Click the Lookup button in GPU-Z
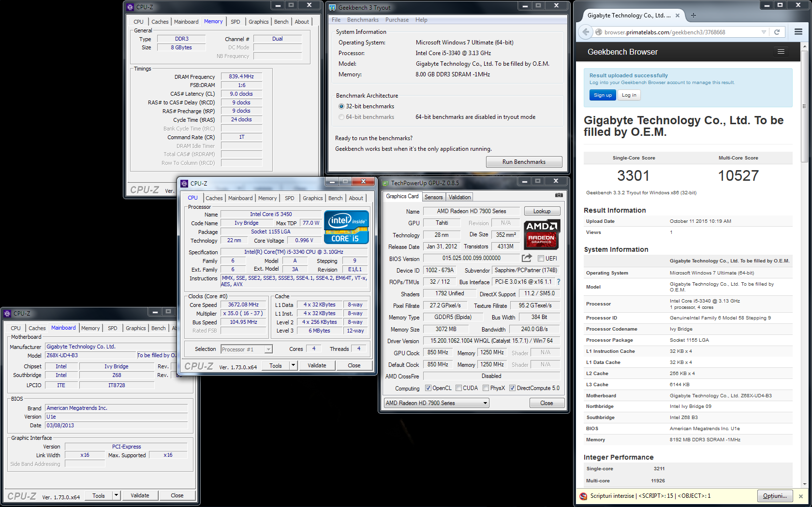 pyautogui.click(x=542, y=211)
